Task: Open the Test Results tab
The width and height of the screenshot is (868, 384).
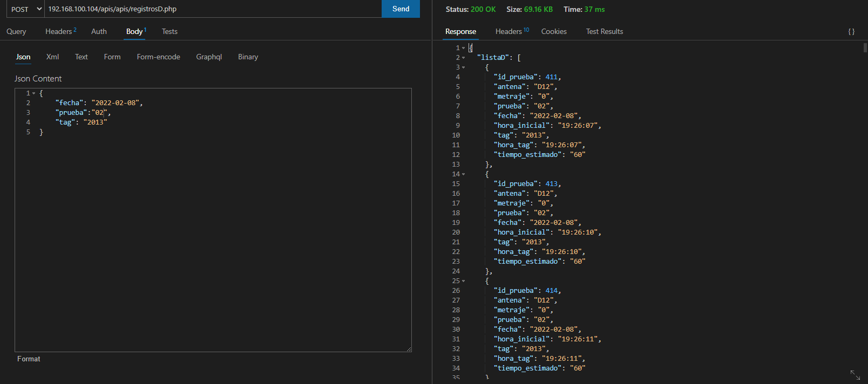Action: 605,31
